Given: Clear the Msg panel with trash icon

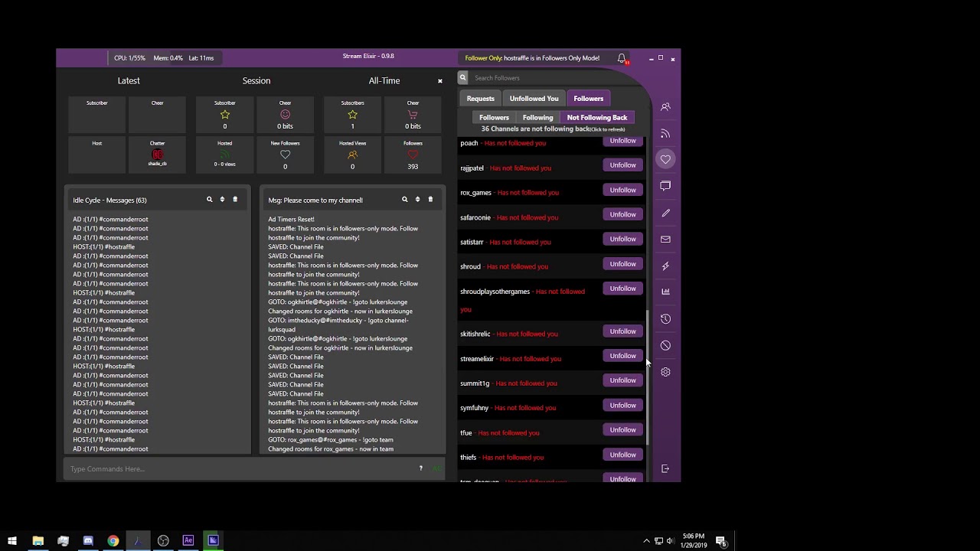Looking at the screenshot, I should coord(430,200).
